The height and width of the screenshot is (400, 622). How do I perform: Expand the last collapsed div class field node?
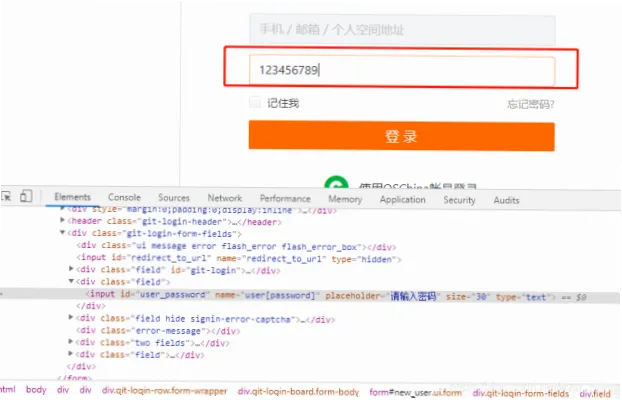tap(71, 353)
